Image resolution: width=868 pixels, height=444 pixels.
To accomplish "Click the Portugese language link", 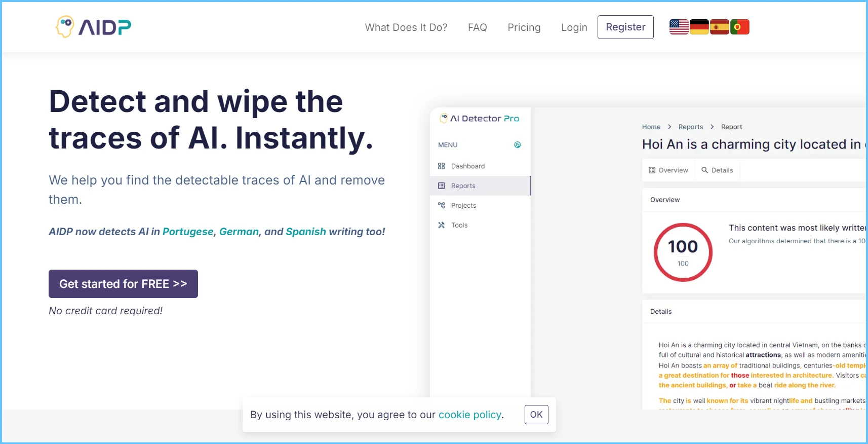I will [x=188, y=232].
